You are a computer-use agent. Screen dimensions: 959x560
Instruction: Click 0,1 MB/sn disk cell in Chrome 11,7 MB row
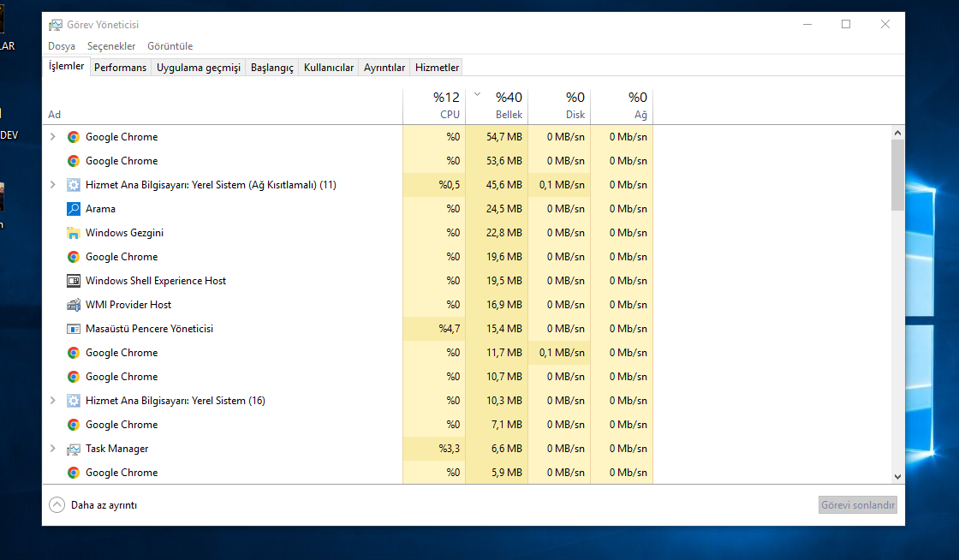[559, 353]
